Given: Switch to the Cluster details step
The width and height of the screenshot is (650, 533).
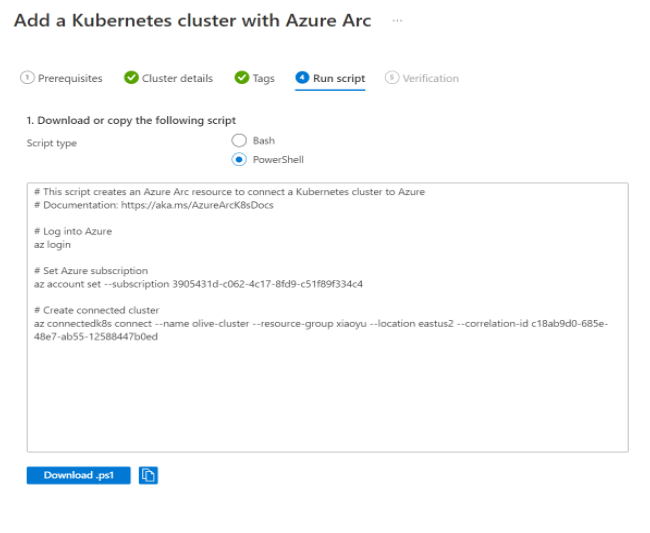Looking at the screenshot, I should click(x=178, y=78).
